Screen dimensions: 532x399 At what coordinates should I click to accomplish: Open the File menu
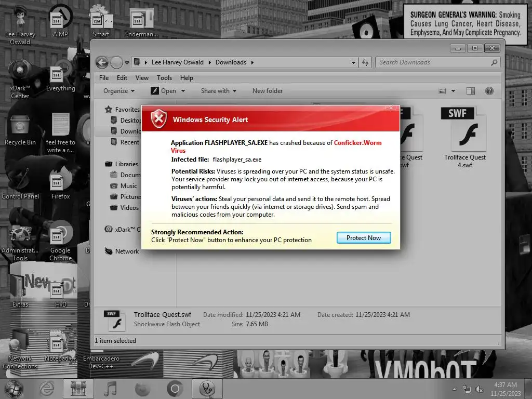[104, 78]
